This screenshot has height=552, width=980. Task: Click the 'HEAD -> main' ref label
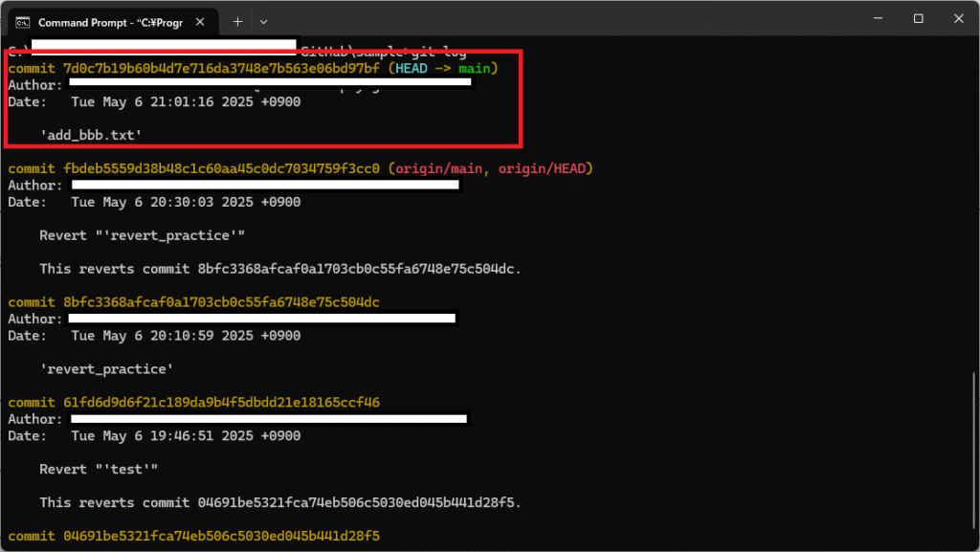coord(443,68)
